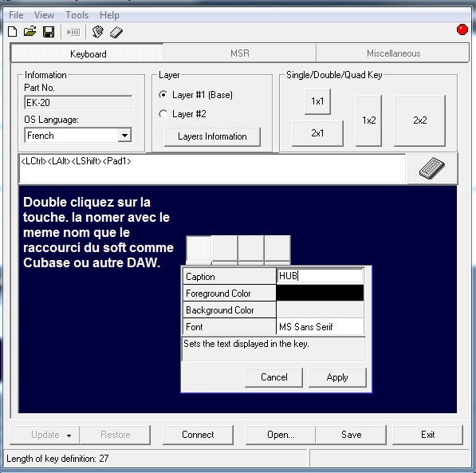Open the Update button dropdown arrow

click(69, 435)
